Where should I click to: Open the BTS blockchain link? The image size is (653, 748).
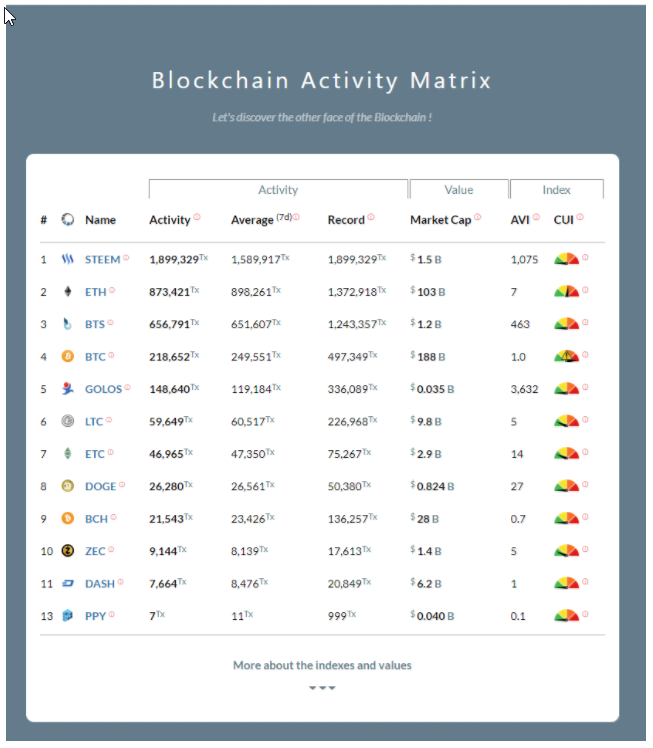click(x=94, y=324)
